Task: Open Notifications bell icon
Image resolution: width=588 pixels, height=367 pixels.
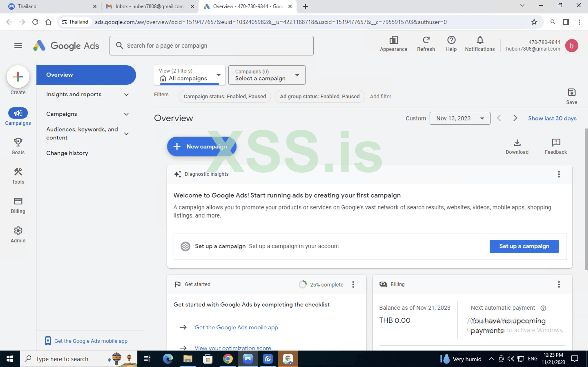Action: coord(480,44)
